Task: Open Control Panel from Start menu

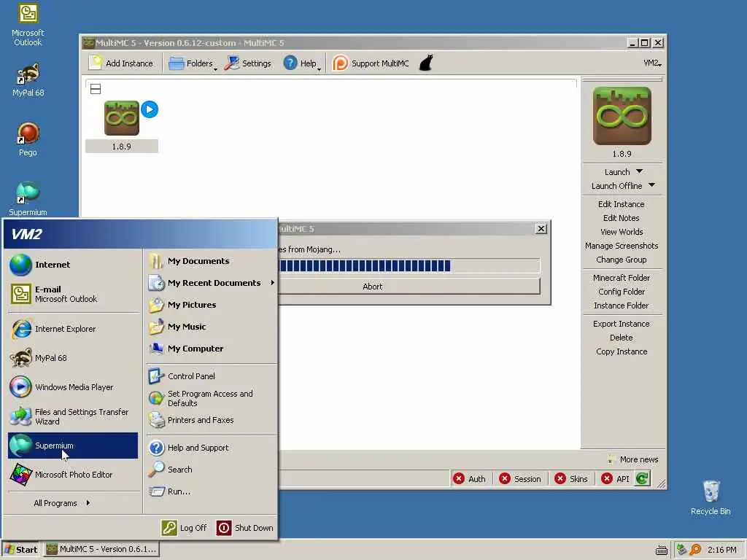Action: (211, 376)
